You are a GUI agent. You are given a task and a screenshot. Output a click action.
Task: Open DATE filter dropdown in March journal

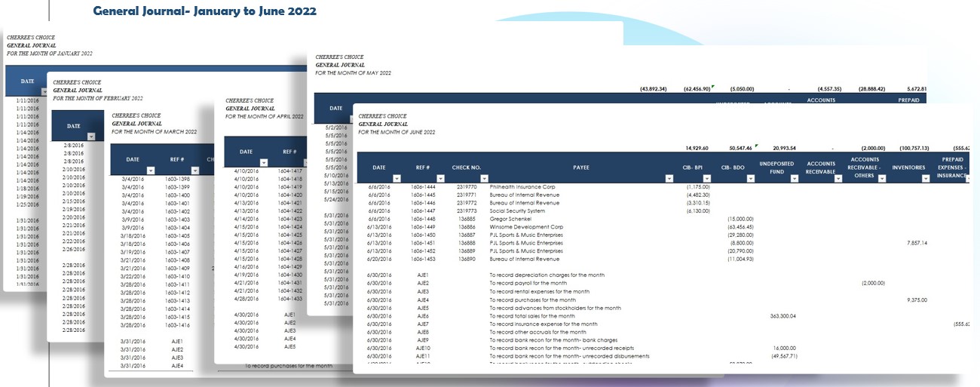149,170
